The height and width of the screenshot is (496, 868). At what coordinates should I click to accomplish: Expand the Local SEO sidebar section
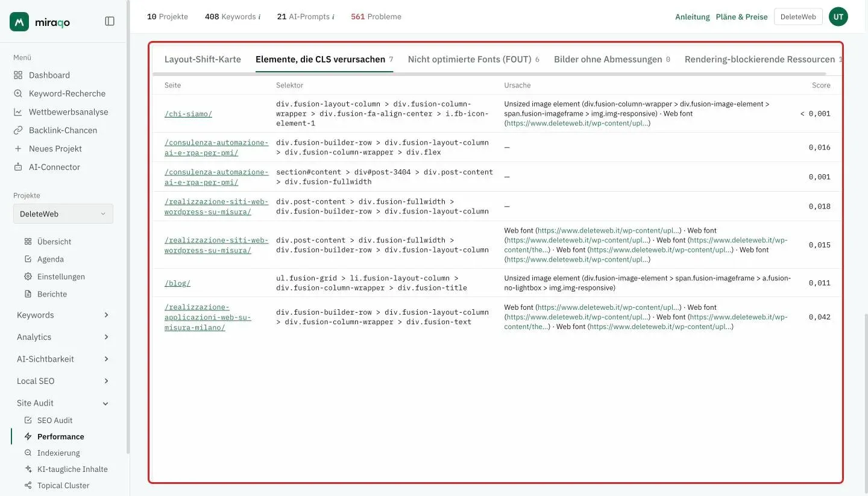coord(63,381)
